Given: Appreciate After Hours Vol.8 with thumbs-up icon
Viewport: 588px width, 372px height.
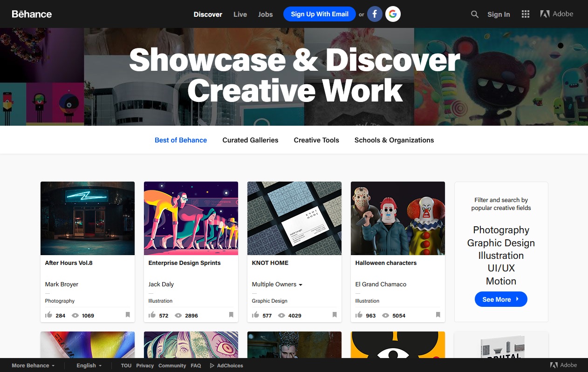Looking at the screenshot, I should (x=48, y=315).
